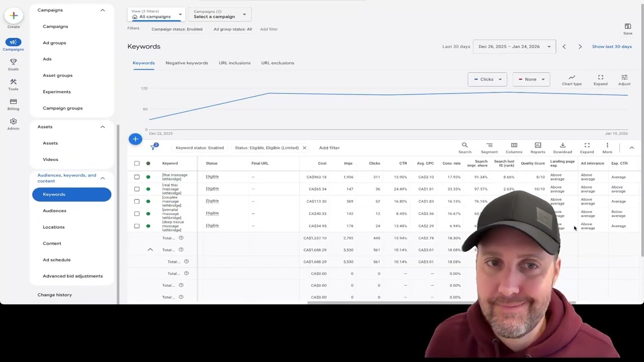Open Audiences in the sidebar
644x362 pixels.
54,211
